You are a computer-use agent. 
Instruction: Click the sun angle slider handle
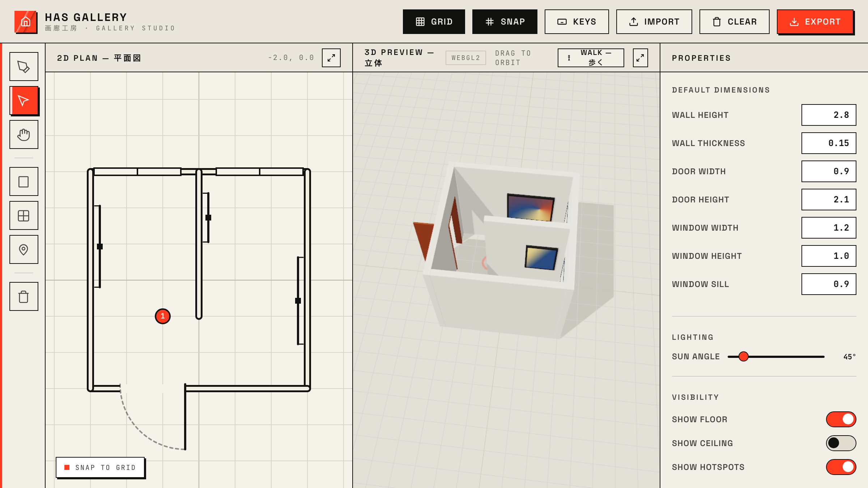pyautogui.click(x=744, y=356)
